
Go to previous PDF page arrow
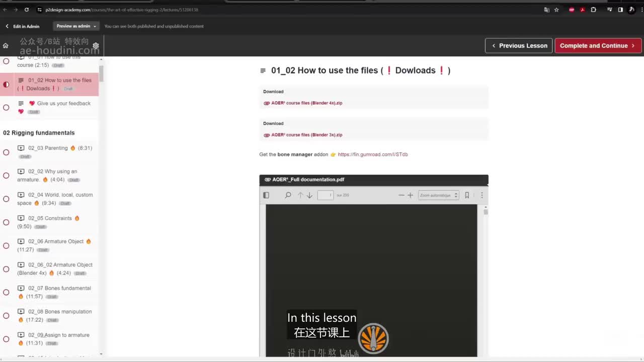[x=300, y=195]
